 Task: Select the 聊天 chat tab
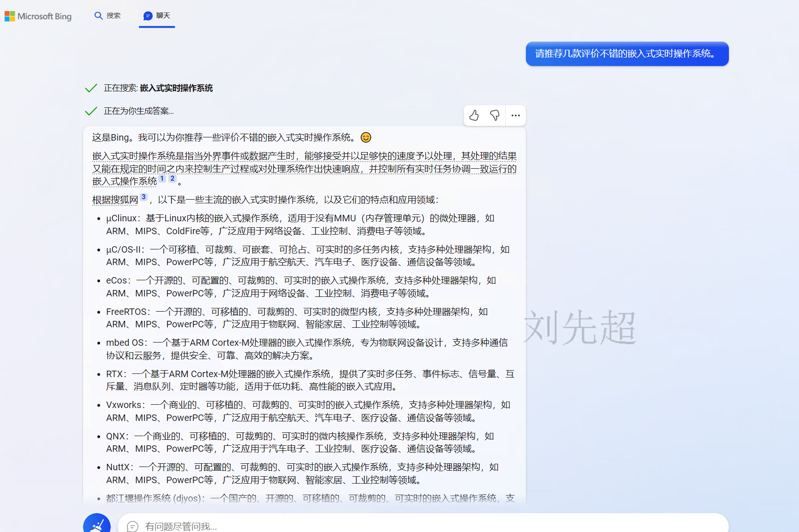[157, 16]
